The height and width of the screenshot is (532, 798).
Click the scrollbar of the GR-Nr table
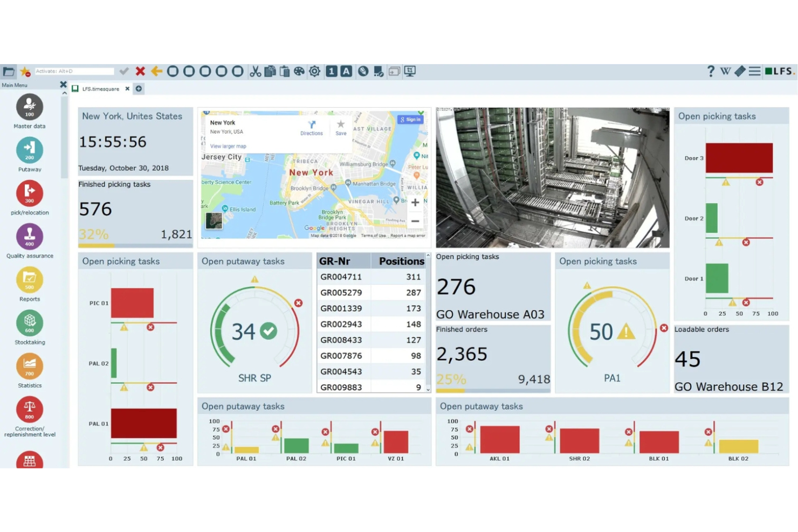428,323
